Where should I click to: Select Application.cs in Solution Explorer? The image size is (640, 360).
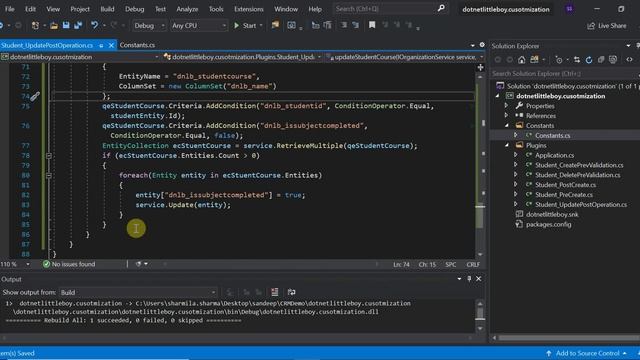pos(554,155)
